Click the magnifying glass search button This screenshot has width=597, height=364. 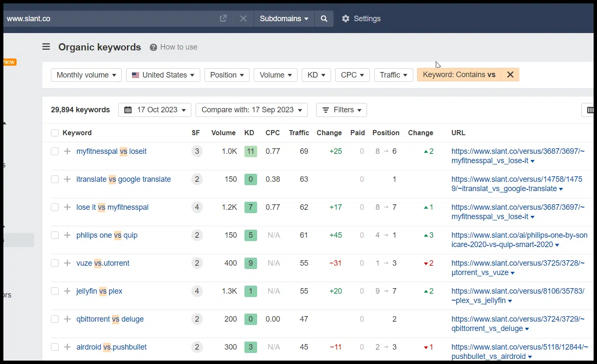point(324,19)
